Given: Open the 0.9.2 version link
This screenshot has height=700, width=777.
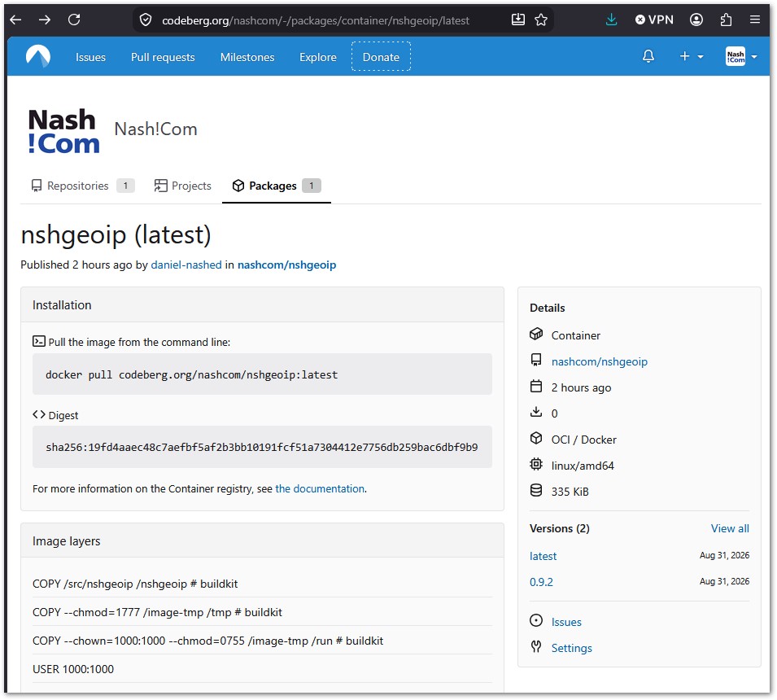Looking at the screenshot, I should coord(541,582).
